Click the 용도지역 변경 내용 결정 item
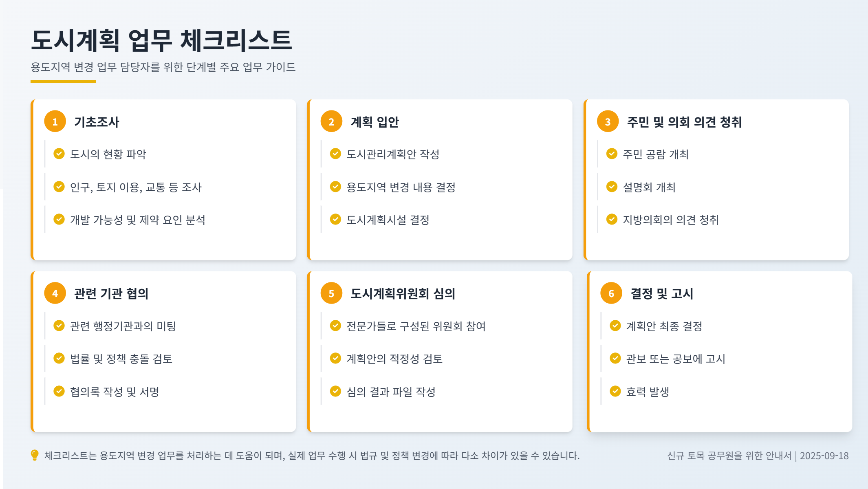This screenshot has height=489, width=868. pos(401,187)
